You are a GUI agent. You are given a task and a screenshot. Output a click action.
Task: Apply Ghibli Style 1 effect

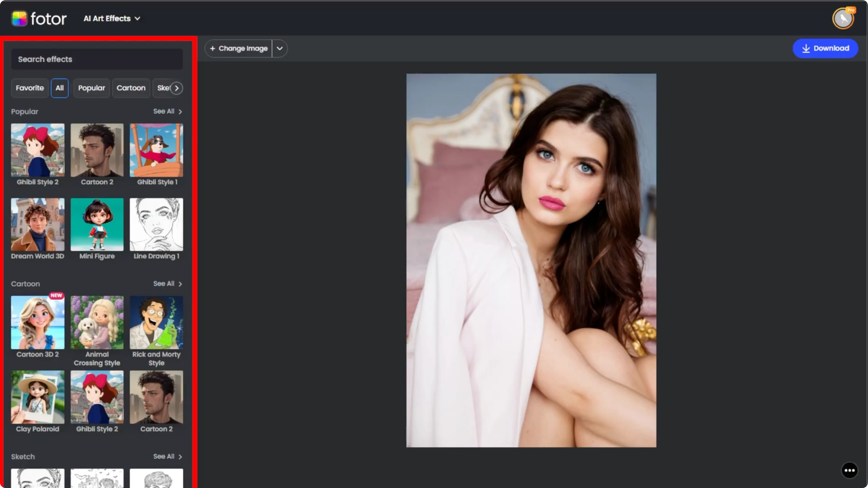156,150
